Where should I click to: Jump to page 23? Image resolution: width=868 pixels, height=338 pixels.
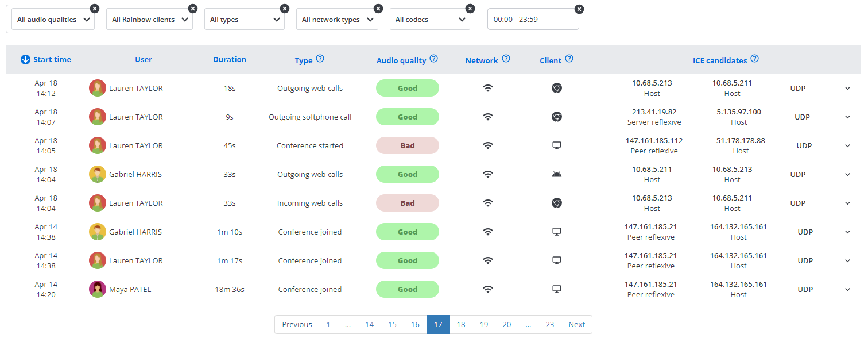[x=550, y=325]
